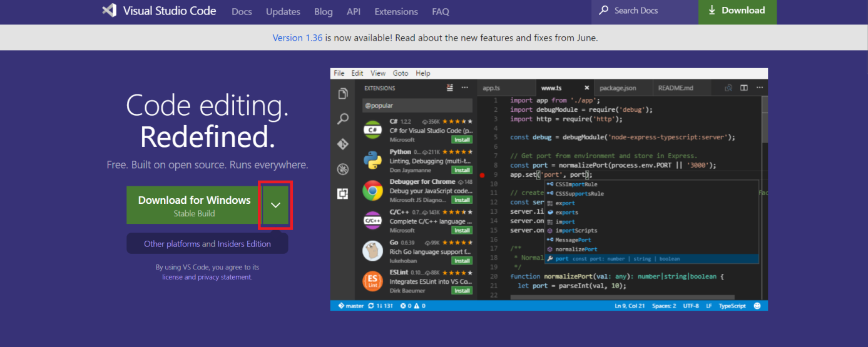868x347 pixels.
Task: Open the license link
Action: (173, 277)
